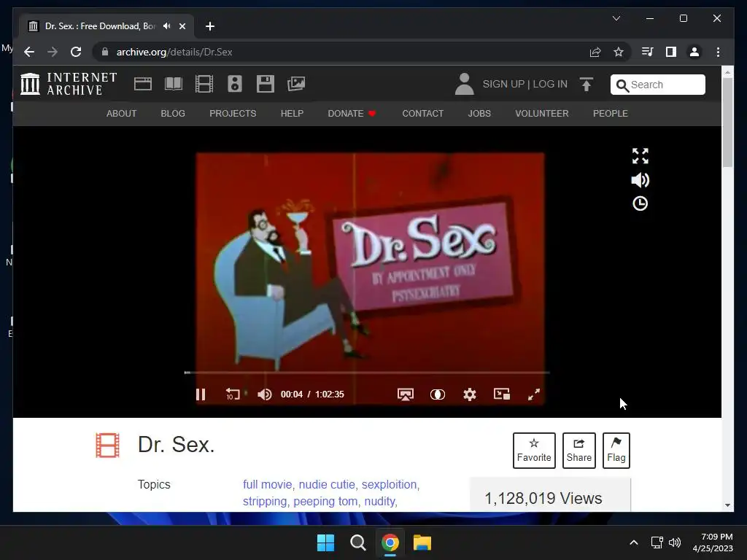Open the 'nudie cutie' topic link
Screen dimensions: 747x560
point(327,484)
